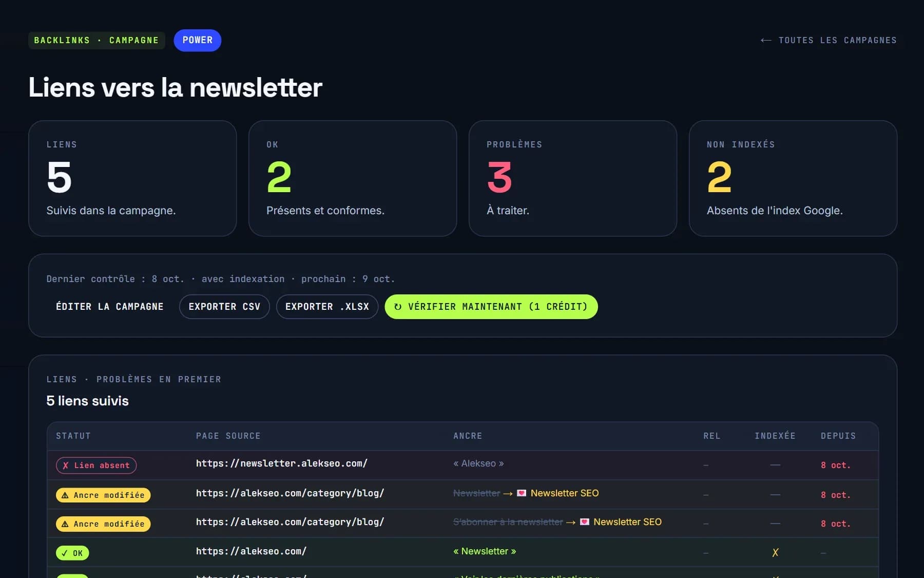Image resolution: width=924 pixels, height=578 pixels.
Task: Click the not-indexed X mark in the « Newsletter » row
Action: (775, 552)
